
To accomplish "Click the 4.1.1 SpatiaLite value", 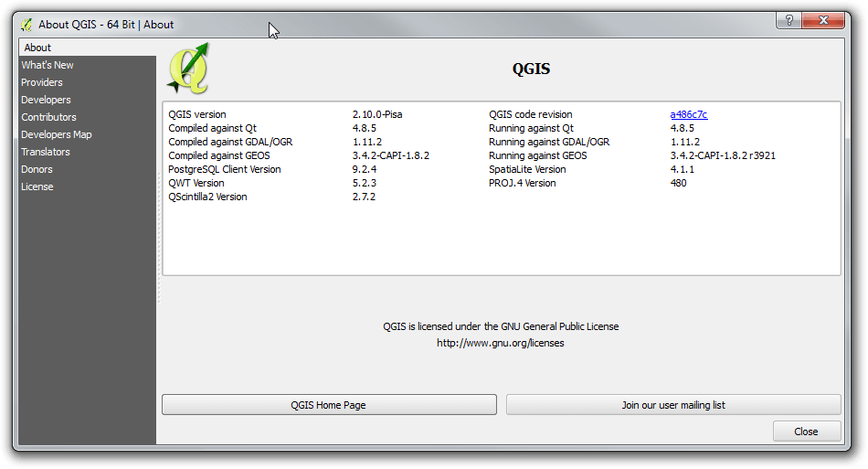I will pos(682,169).
